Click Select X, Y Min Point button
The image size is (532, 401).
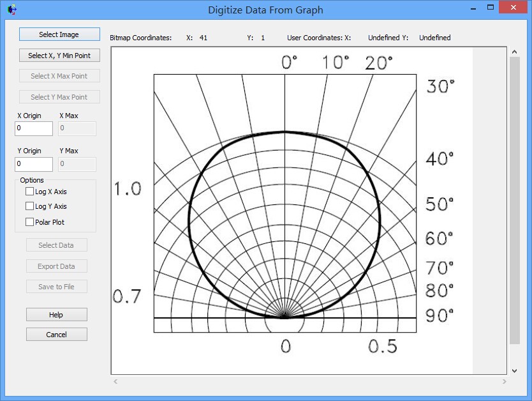coord(59,56)
